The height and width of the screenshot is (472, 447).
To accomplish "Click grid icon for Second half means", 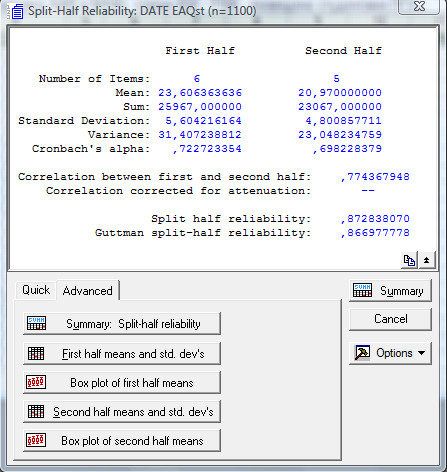I will tap(36, 412).
